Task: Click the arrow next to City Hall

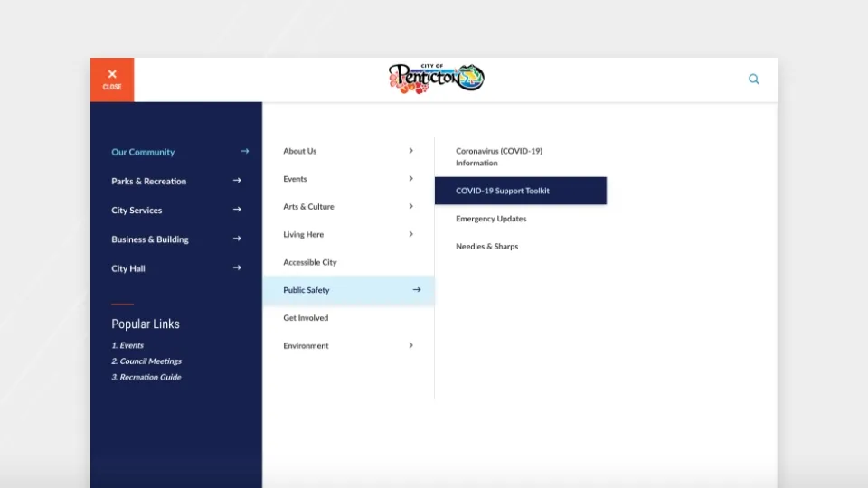Action: (237, 267)
